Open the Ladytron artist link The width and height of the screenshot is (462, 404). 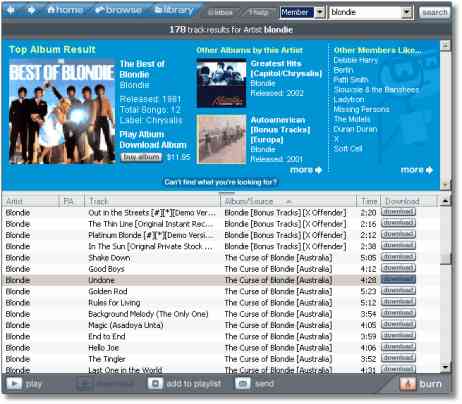point(349,100)
